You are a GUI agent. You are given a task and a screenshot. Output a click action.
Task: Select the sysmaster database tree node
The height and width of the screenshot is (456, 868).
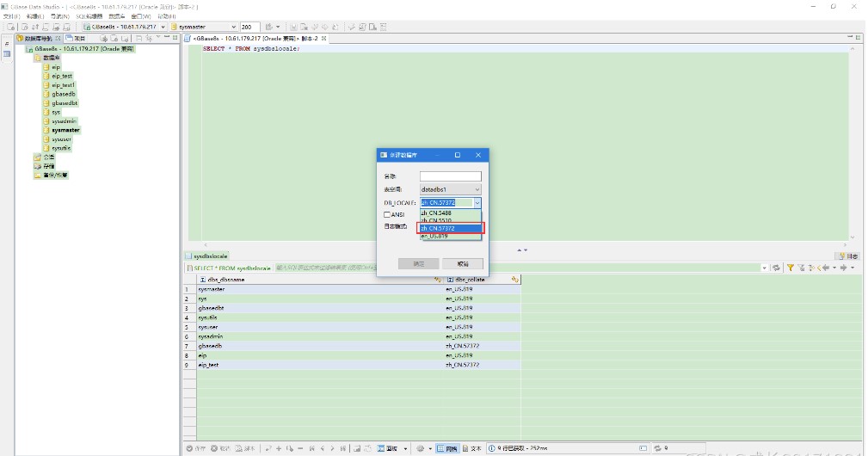65,130
